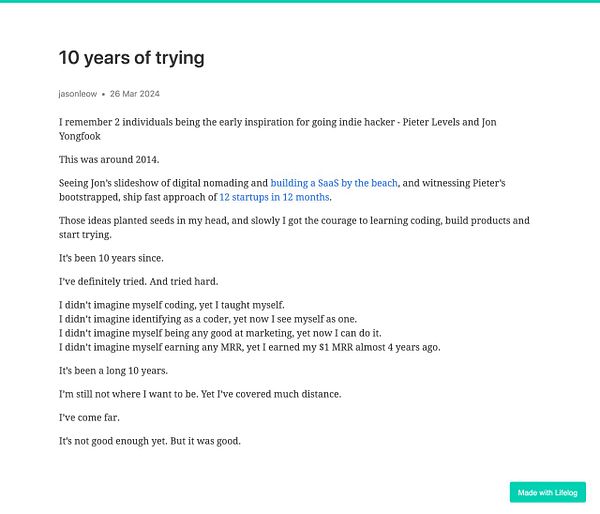The width and height of the screenshot is (600, 514).
Task: Click the paragraph mentioning Pieter Levels and Jon
Action: pyautogui.click(x=278, y=129)
